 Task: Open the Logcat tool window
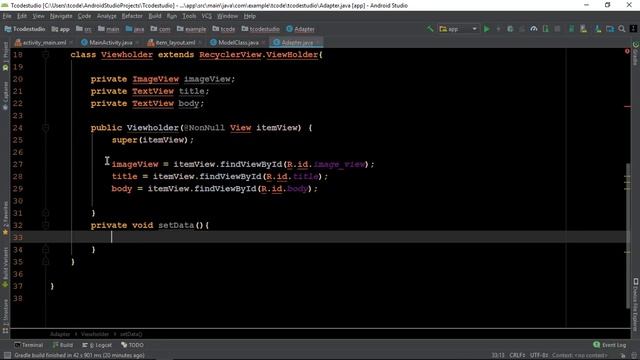(97, 345)
